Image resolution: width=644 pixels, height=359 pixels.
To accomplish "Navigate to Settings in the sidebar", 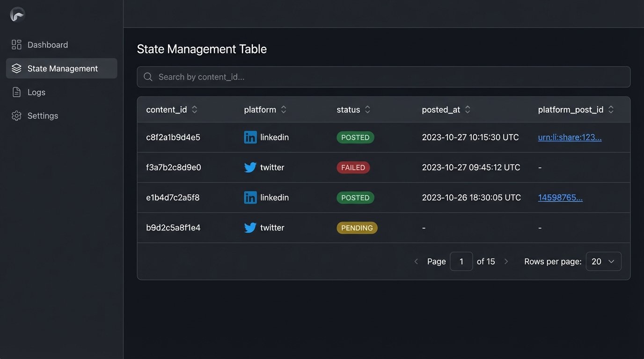I will (43, 116).
